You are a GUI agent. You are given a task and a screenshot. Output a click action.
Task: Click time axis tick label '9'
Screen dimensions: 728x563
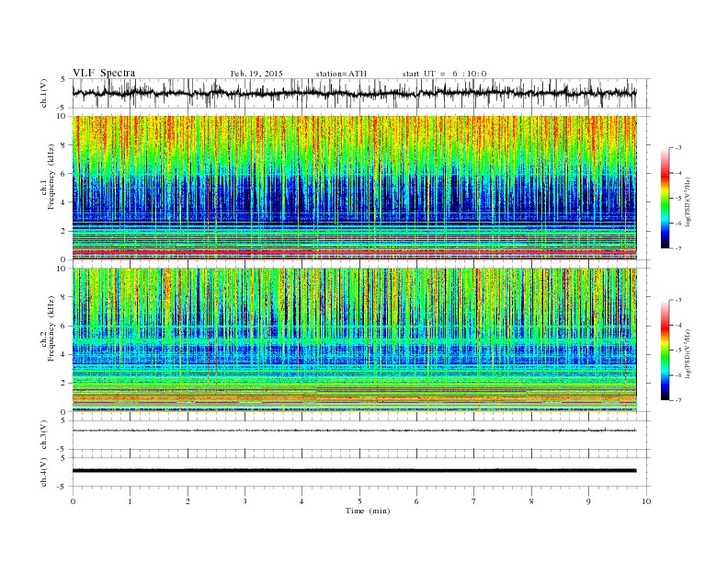(x=588, y=501)
